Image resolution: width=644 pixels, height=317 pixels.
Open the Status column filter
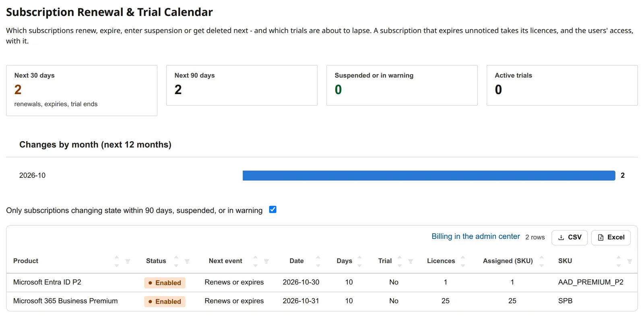[x=187, y=261]
